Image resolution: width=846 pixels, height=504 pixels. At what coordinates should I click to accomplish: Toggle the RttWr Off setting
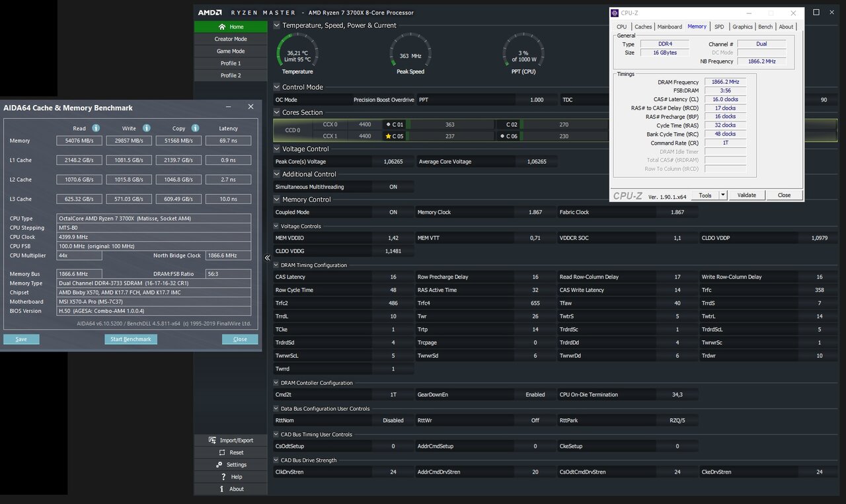(x=535, y=420)
